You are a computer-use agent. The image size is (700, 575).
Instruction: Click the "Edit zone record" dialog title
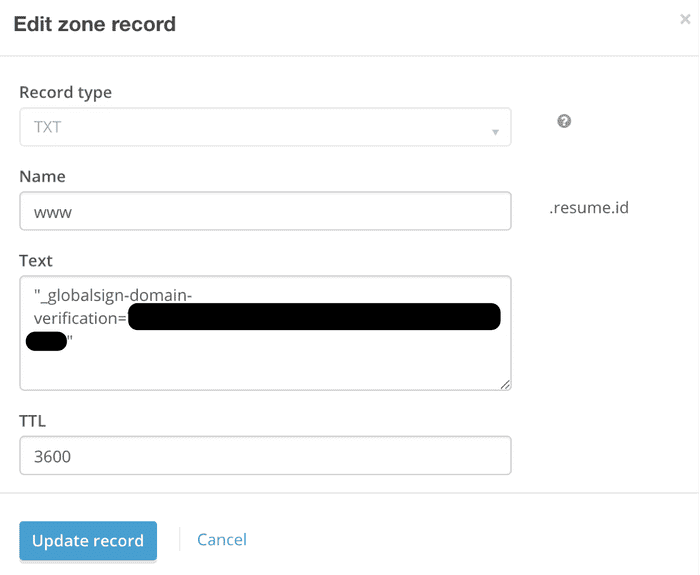pos(94,24)
